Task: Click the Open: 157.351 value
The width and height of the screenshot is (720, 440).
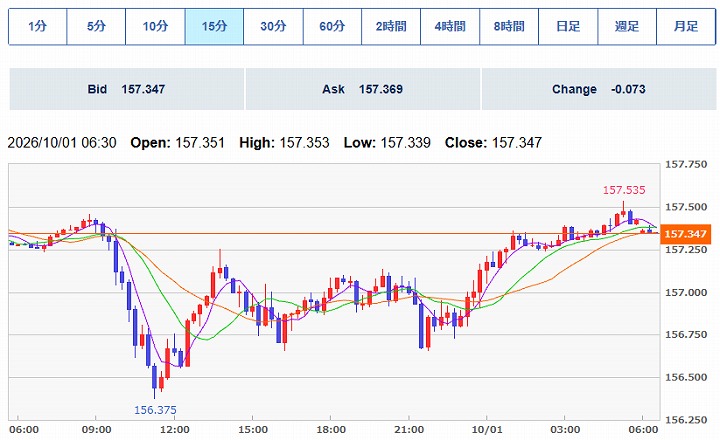Action: pos(178,143)
